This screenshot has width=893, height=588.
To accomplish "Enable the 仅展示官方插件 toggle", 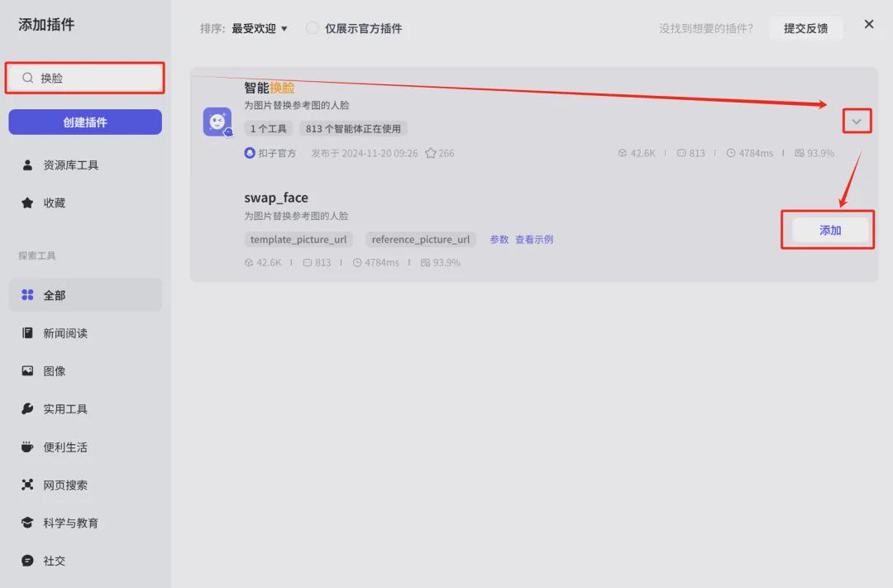I will pyautogui.click(x=313, y=27).
